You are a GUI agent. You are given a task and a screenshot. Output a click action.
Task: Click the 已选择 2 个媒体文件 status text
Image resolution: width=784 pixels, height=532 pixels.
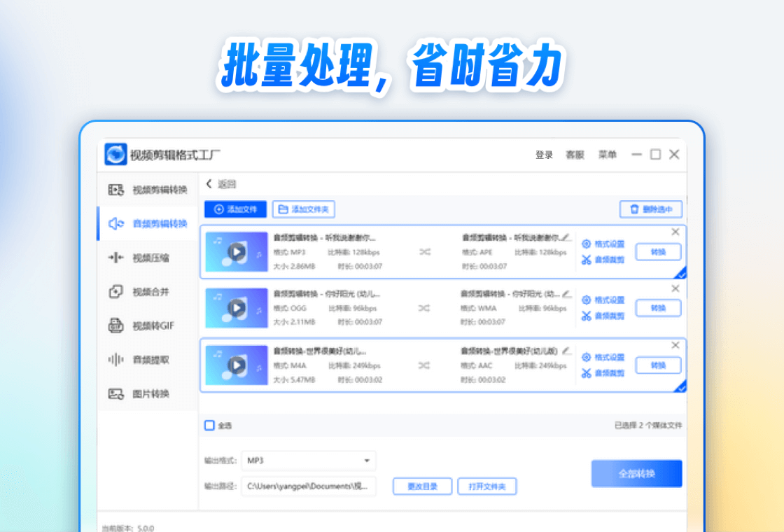click(648, 425)
